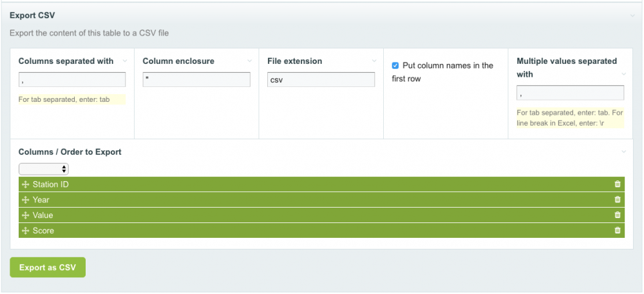644x294 pixels.
Task: Click the drag handle beside Year
Action: click(x=26, y=200)
